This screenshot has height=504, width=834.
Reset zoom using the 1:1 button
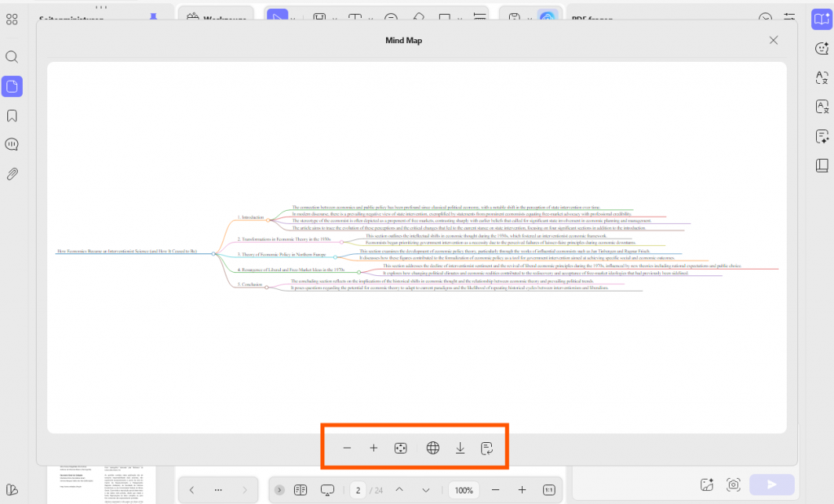pyautogui.click(x=546, y=489)
